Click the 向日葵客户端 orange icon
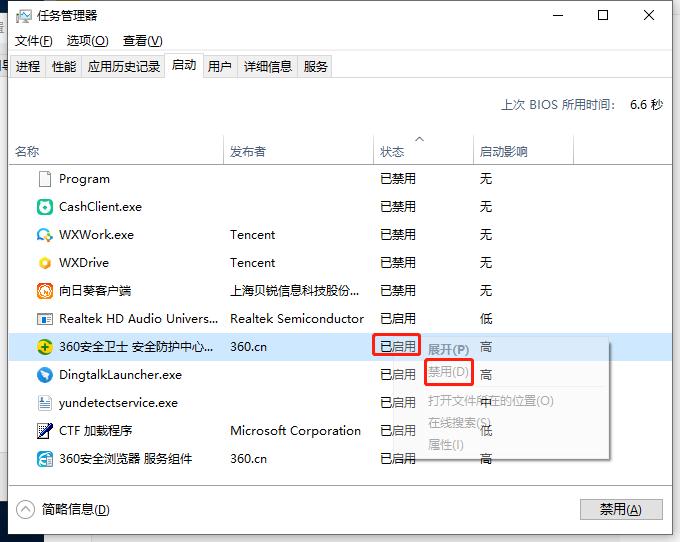 tap(45, 291)
